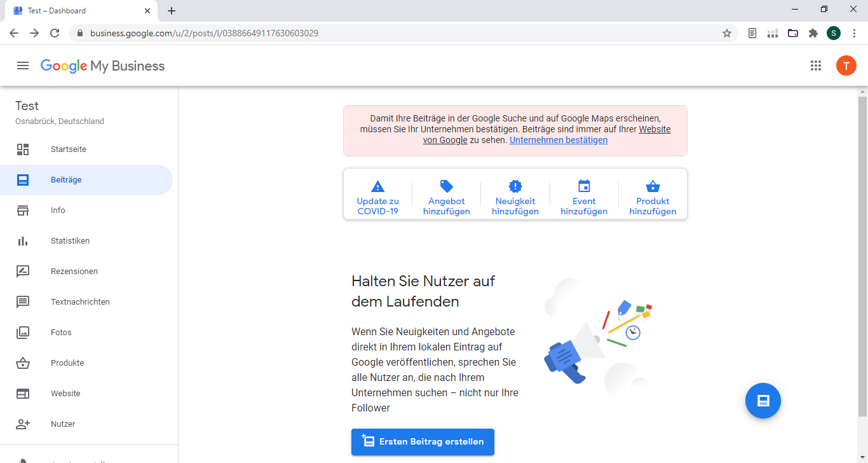Click the Angebot tag icon
Image resolution: width=868 pixels, height=463 pixels.
[x=447, y=186]
